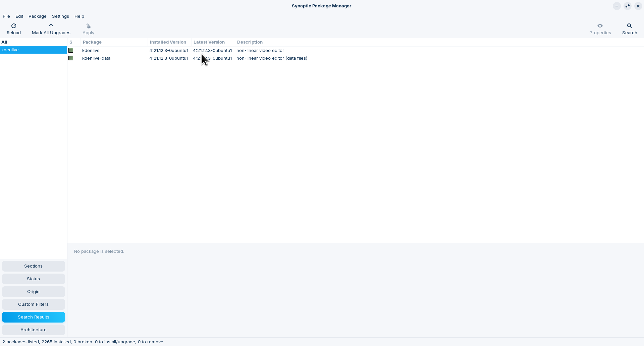Select the Search Results view
This screenshot has height=346, width=644.
tap(34, 317)
